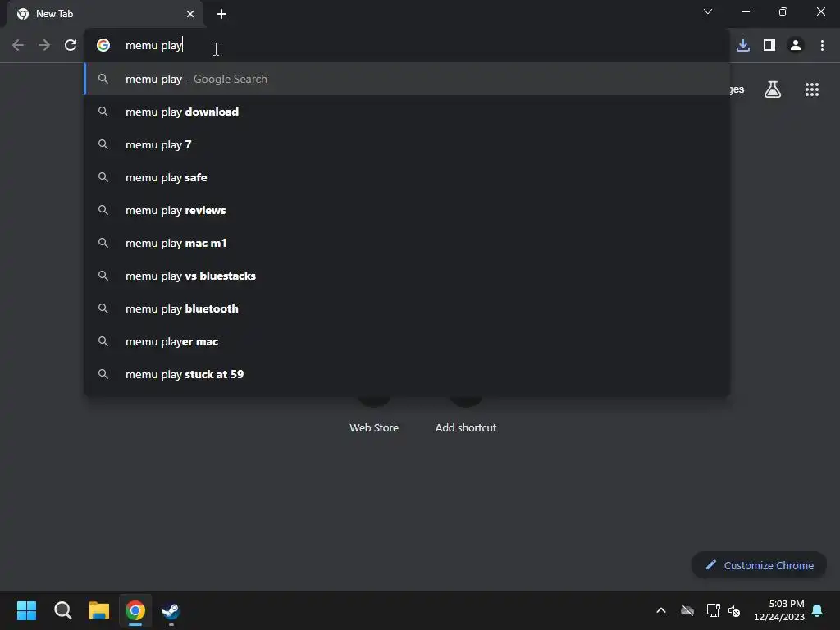Open Search Labs flask icon

[773, 89]
